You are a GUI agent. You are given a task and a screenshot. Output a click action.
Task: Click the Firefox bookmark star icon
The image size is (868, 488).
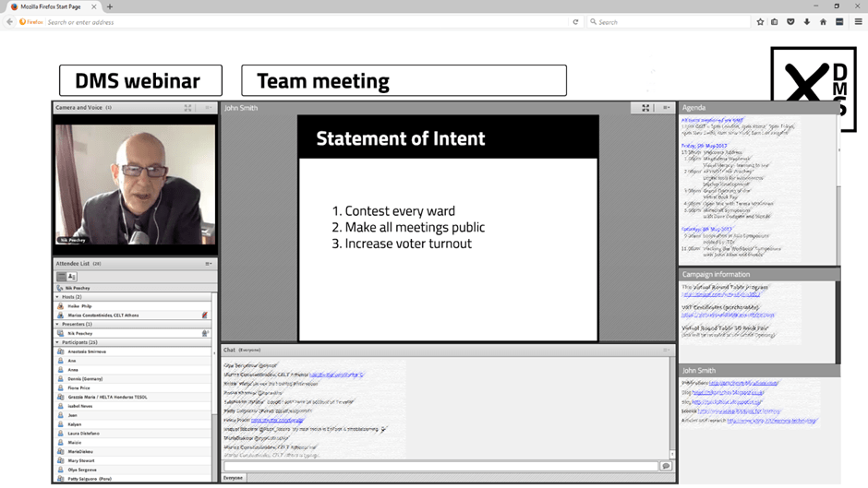[x=760, y=22]
